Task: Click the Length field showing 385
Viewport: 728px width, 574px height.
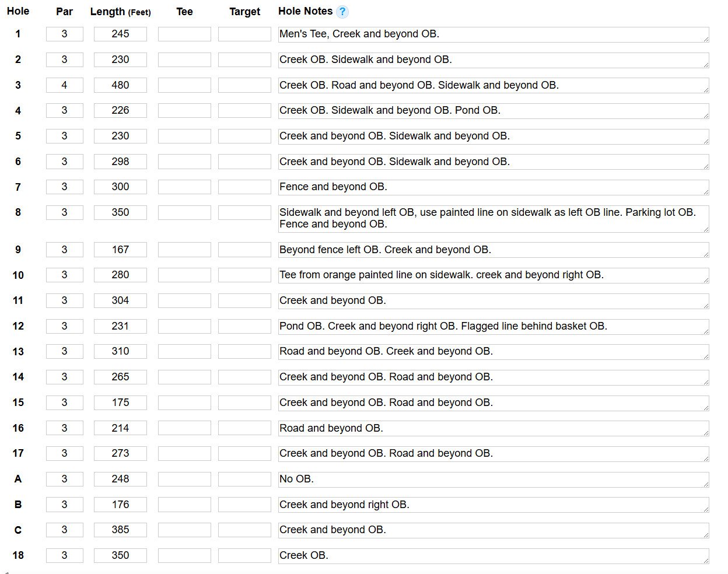Action: 120,530
